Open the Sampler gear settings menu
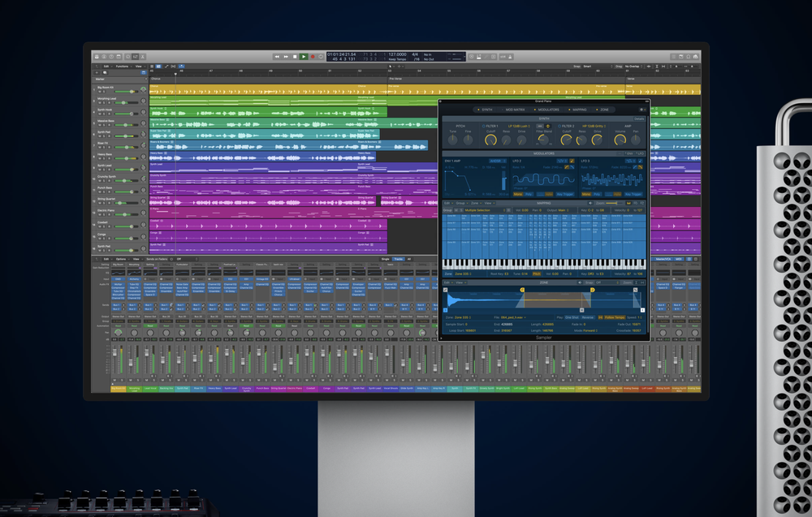 click(641, 109)
